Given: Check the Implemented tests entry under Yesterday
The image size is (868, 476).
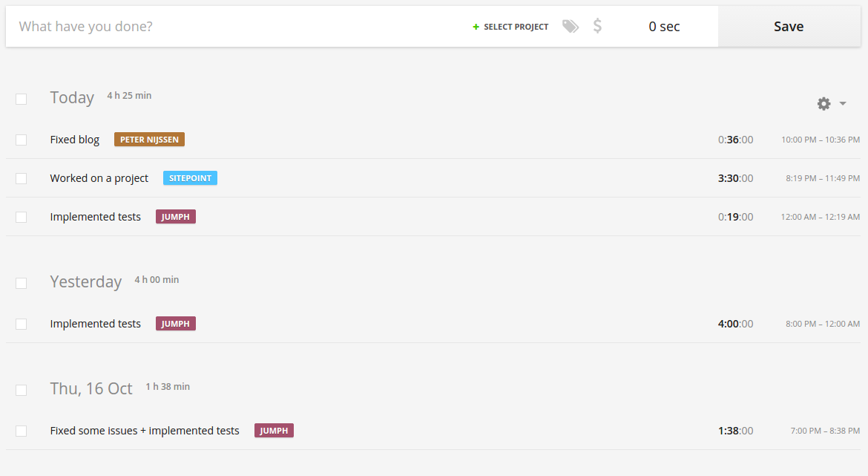Looking at the screenshot, I should [22, 323].
